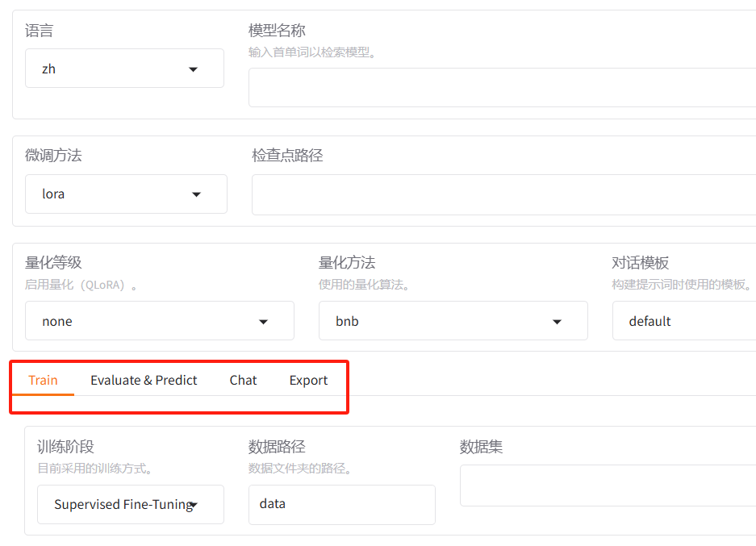Click the 数据集 label
This screenshot has width=756, height=546.
[481, 447]
